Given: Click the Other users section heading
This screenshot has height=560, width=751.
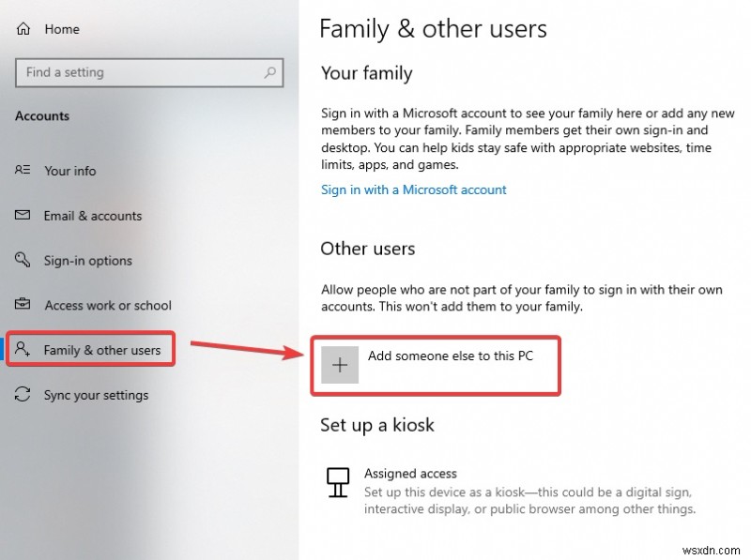Looking at the screenshot, I should point(368,249).
